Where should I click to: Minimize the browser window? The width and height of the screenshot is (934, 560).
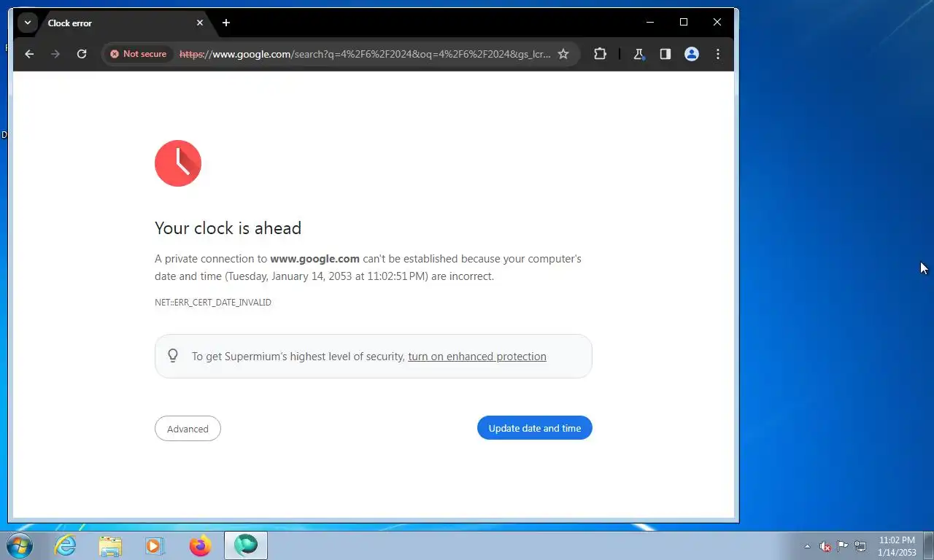[650, 23]
